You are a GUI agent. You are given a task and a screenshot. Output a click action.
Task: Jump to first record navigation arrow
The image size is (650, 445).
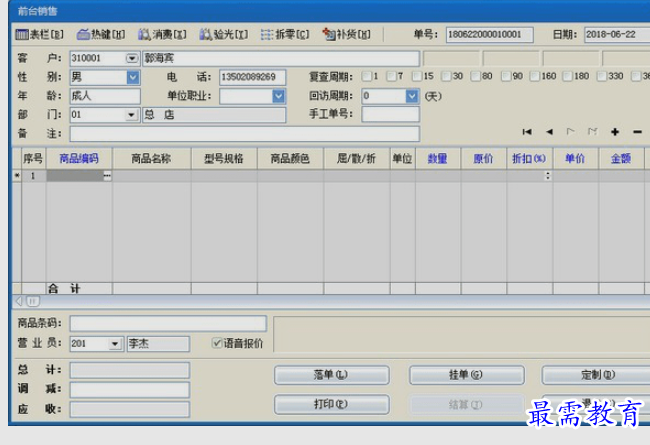click(x=527, y=132)
